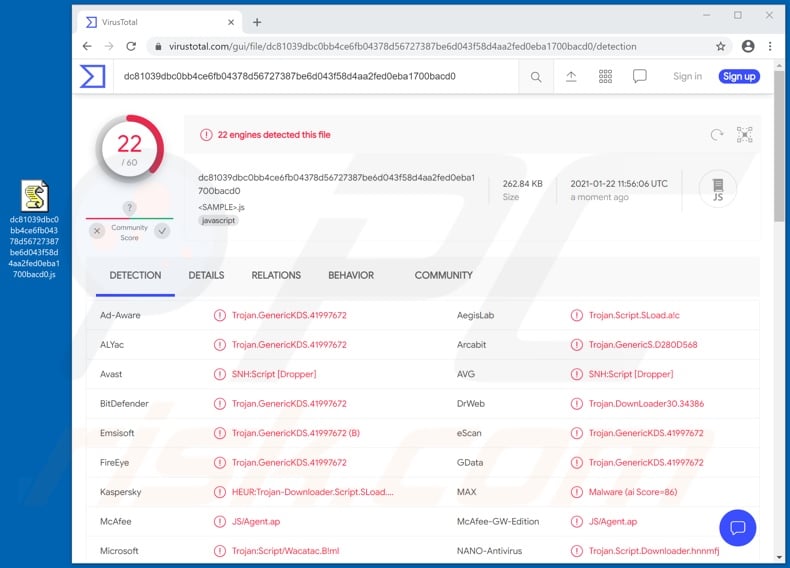Click the reanalyze refresh icon

pos(716,135)
